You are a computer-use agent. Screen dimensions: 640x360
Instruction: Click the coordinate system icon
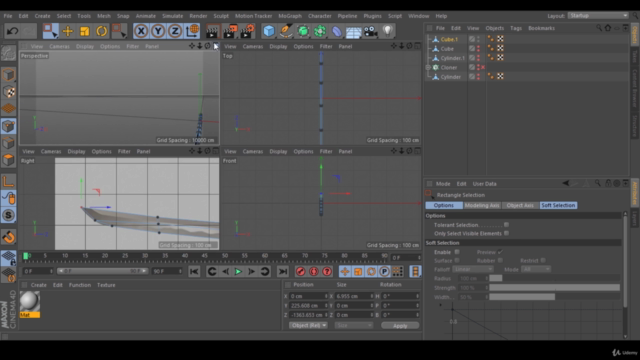click(x=192, y=31)
